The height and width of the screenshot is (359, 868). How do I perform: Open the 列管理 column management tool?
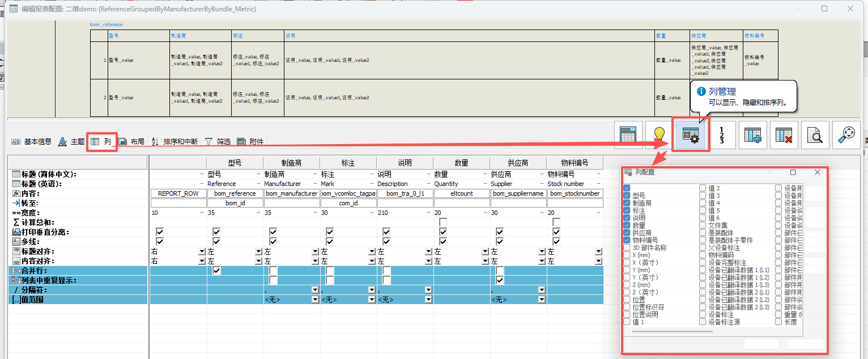[690, 135]
